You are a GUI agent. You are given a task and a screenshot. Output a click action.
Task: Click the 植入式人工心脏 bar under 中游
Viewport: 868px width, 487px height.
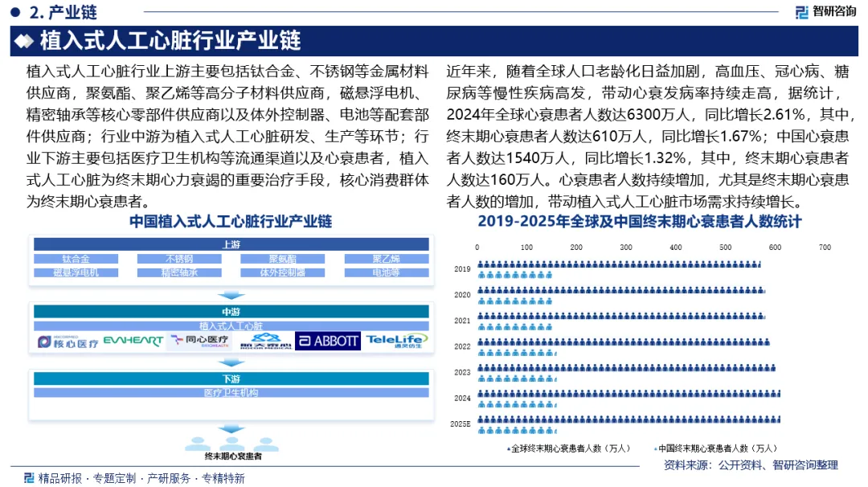[x=231, y=326]
